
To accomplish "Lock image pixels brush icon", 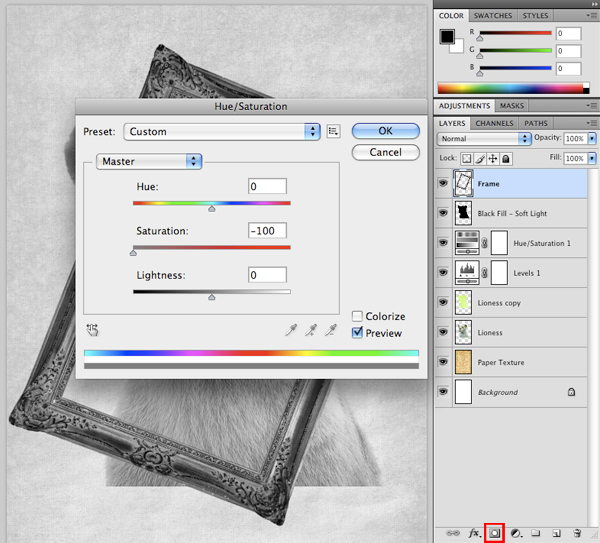I will [480, 158].
